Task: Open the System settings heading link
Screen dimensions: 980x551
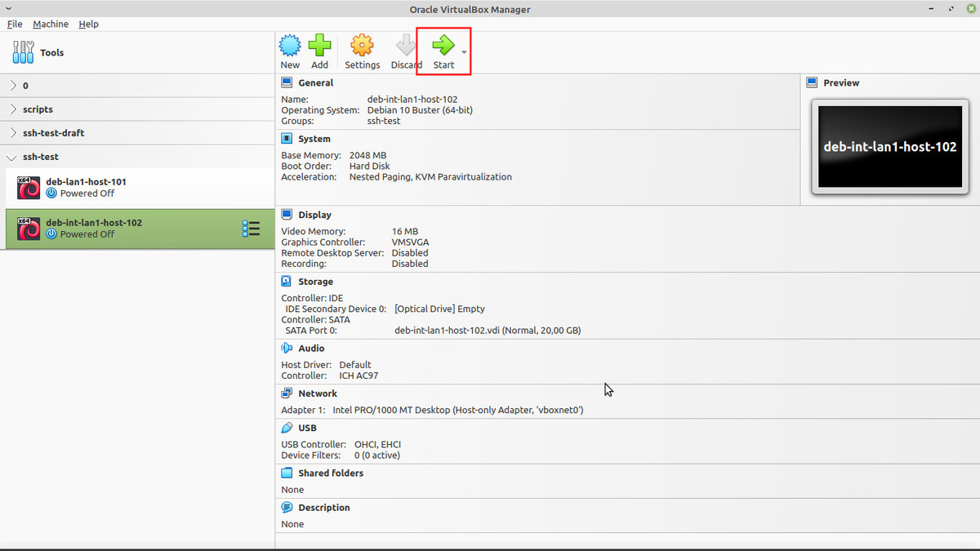Action: click(314, 139)
